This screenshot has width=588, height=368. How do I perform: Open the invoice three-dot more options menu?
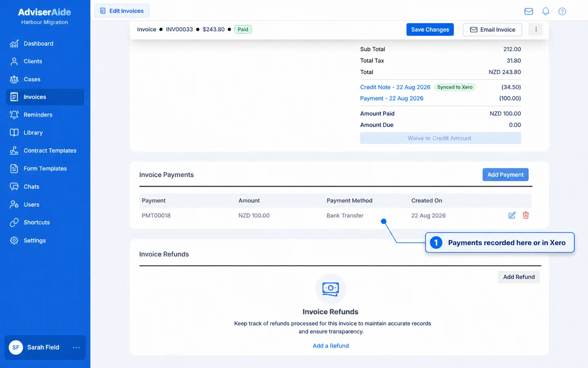[536, 29]
